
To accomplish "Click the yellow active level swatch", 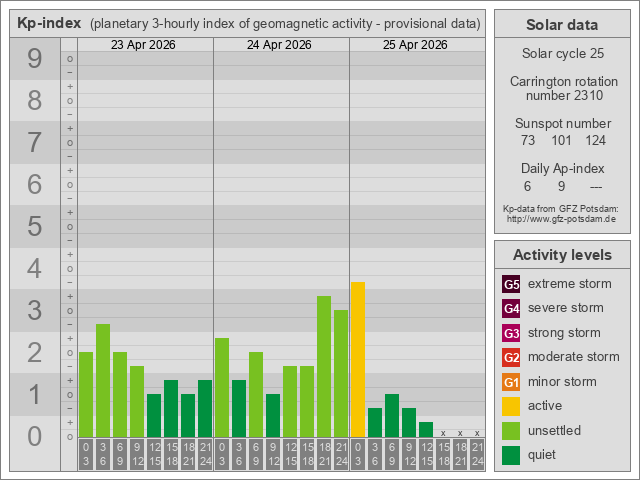I will click(x=511, y=406).
